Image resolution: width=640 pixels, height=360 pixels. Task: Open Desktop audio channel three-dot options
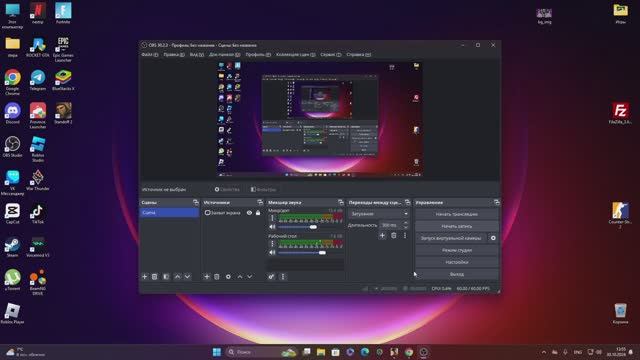point(273,244)
